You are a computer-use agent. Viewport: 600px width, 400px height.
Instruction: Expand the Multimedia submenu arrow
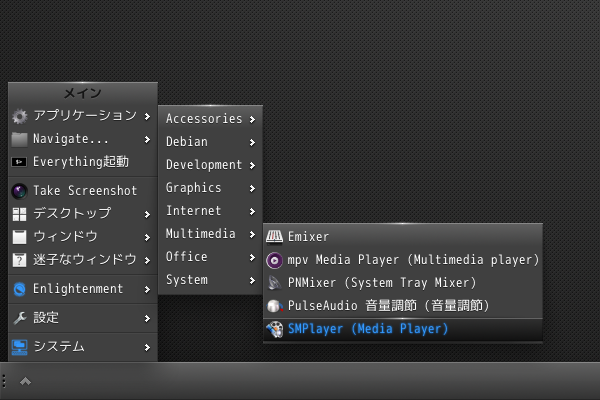tap(252, 234)
